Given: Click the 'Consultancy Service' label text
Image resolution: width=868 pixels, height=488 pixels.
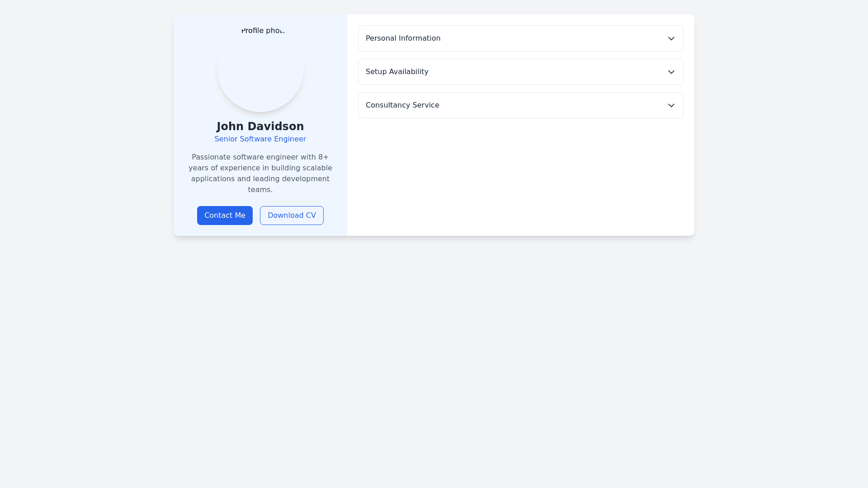Looking at the screenshot, I should click(x=402, y=105).
